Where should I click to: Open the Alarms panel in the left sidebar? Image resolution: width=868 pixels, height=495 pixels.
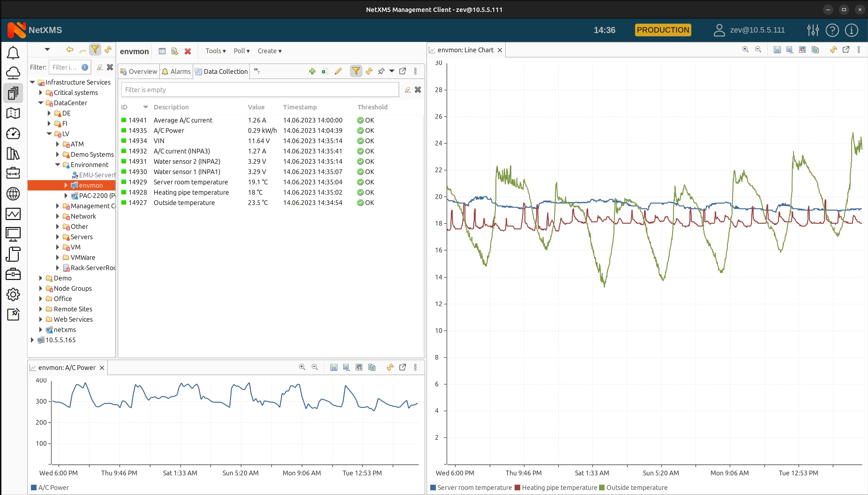[x=13, y=53]
